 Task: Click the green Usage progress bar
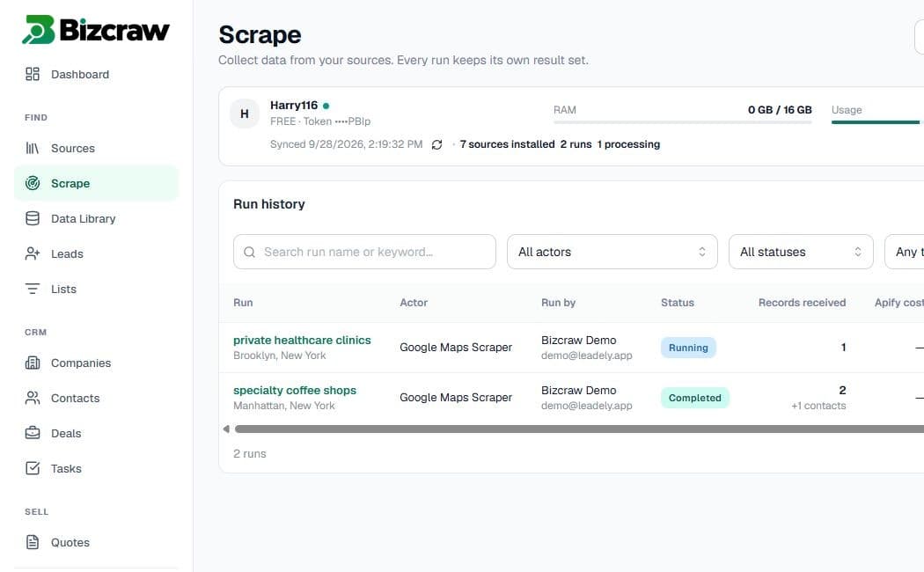[876, 122]
